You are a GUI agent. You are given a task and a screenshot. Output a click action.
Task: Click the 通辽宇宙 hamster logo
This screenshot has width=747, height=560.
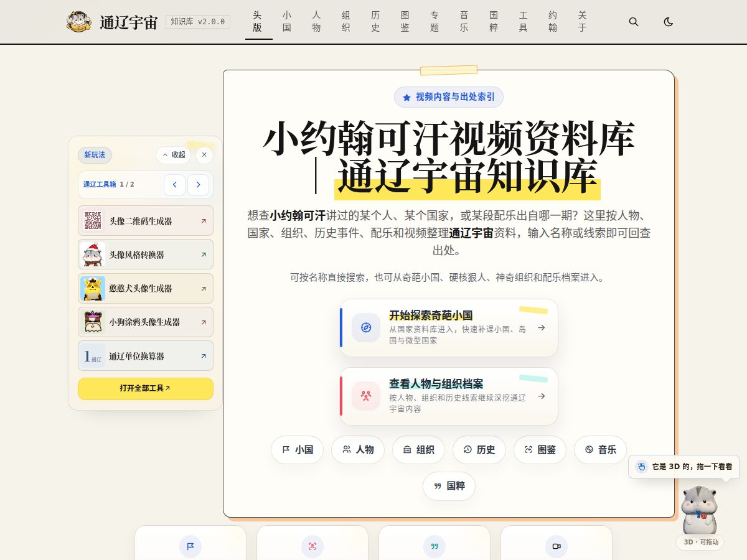(80, 22)
